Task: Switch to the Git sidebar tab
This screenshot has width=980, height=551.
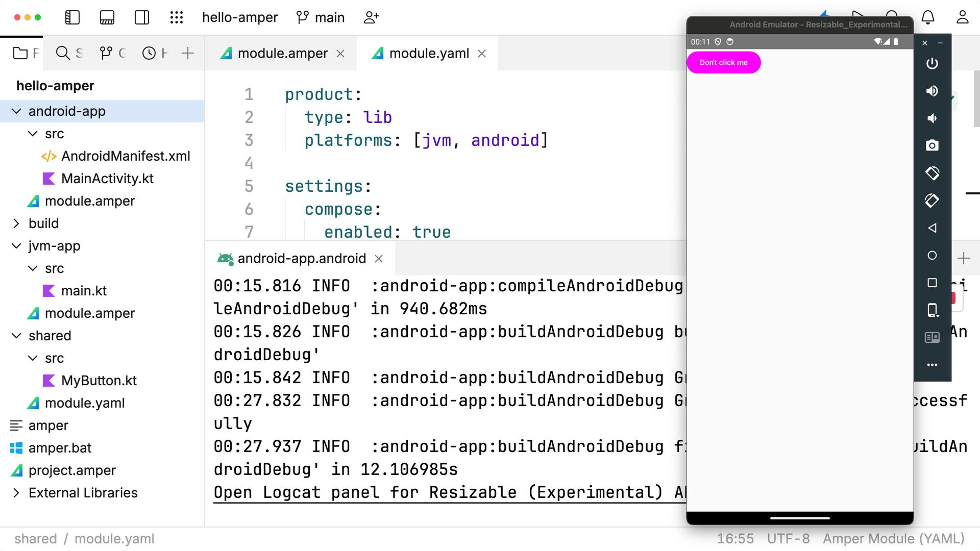Action: coord(112,53)
